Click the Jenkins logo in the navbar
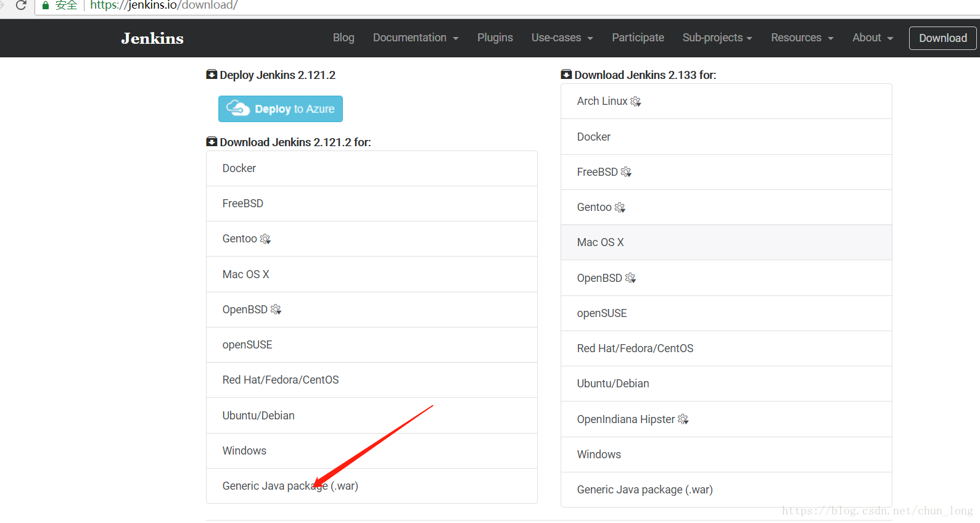This screenshot has height=523, width=980. point(152,38)
